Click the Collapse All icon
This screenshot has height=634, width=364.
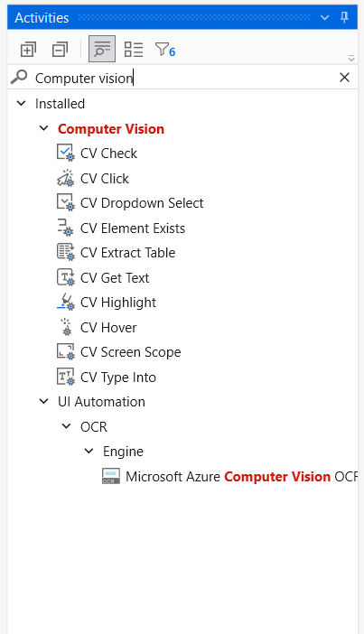pos(60,50)
